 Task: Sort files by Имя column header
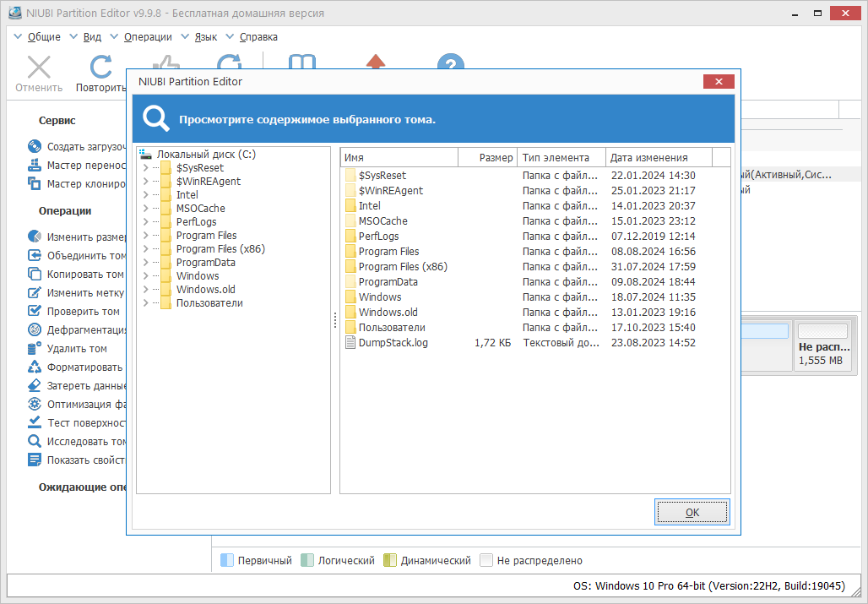point(399,158)
